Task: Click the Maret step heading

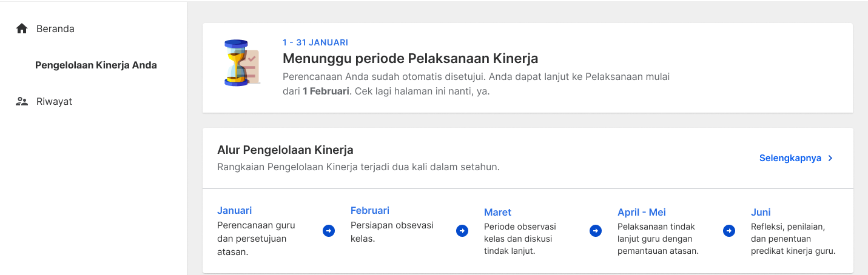Action: (x=497, y=213)
